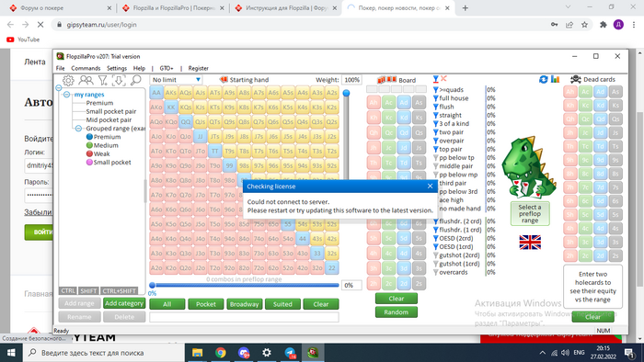
Task: Click the As card in Dead cards
Action: click(x=615, y=92)
